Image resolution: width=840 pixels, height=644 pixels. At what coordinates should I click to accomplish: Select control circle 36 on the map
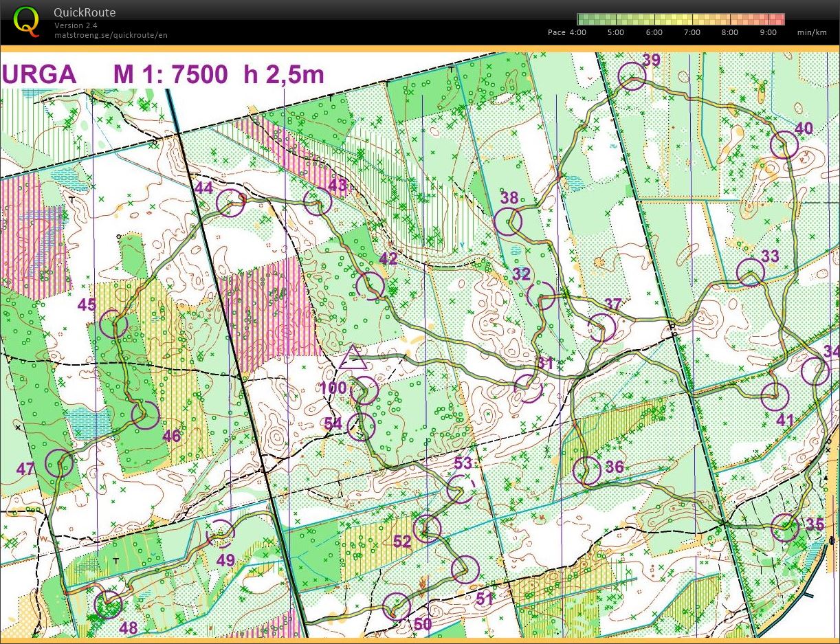[587, 471]
